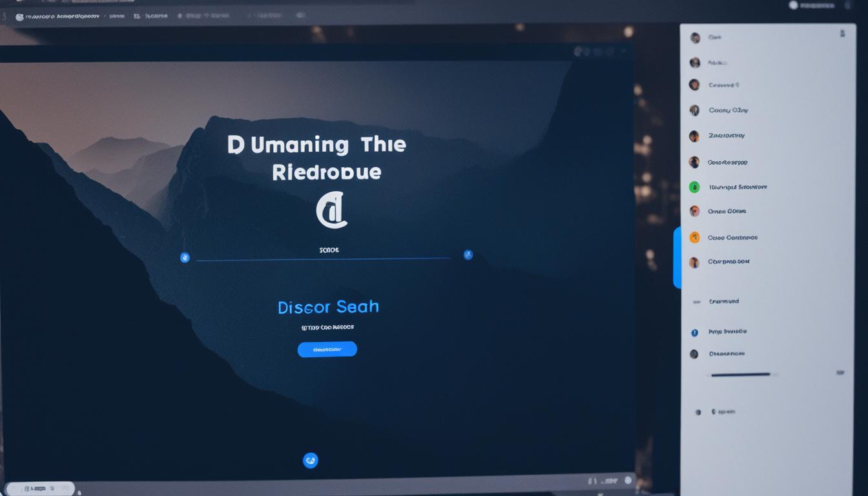This screenshot has width=868, height=496.
Task: Click the status icon at the bottom-right status bar
Action: [x=627, y=480]
